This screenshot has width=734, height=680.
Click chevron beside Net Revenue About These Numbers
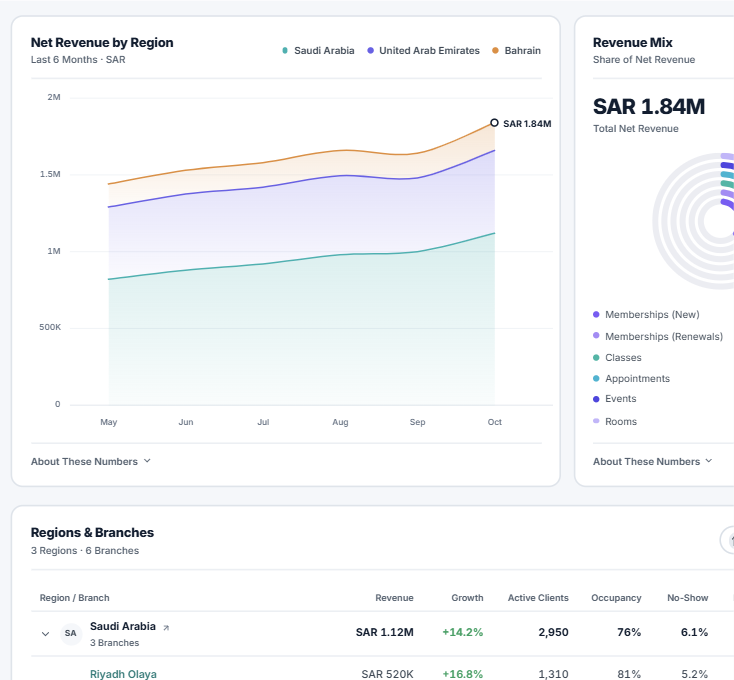(147, 461)
